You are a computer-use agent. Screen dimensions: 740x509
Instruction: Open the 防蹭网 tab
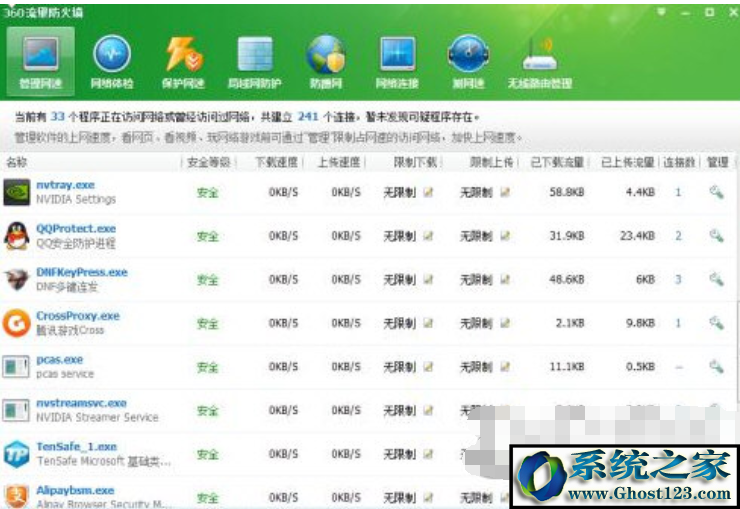[x=326, y=62]
